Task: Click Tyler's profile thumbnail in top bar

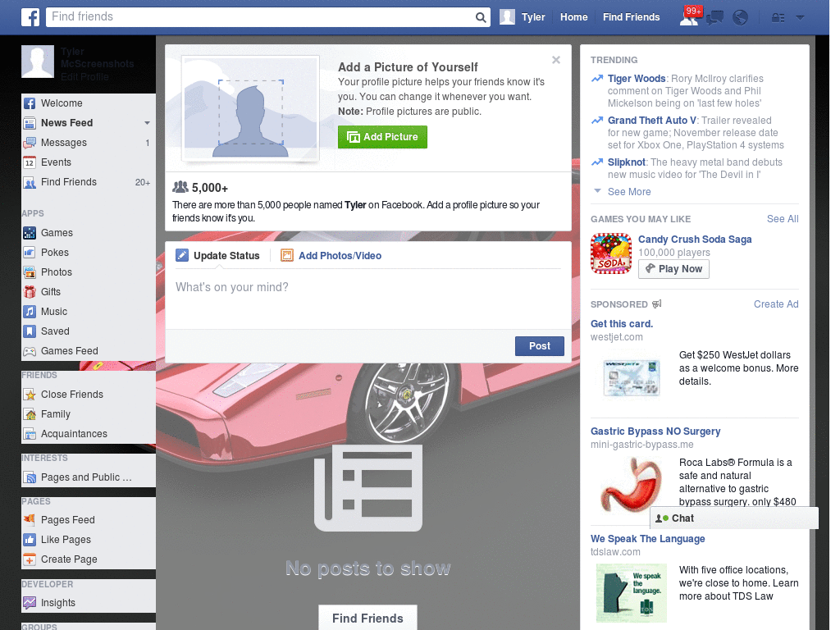Action: (x=507, y=17)
